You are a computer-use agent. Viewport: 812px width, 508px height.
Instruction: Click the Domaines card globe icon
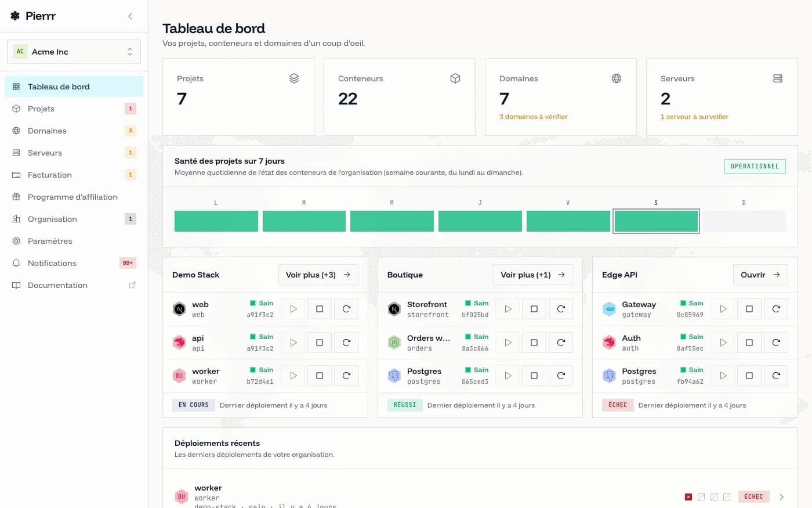coord(617,78)
